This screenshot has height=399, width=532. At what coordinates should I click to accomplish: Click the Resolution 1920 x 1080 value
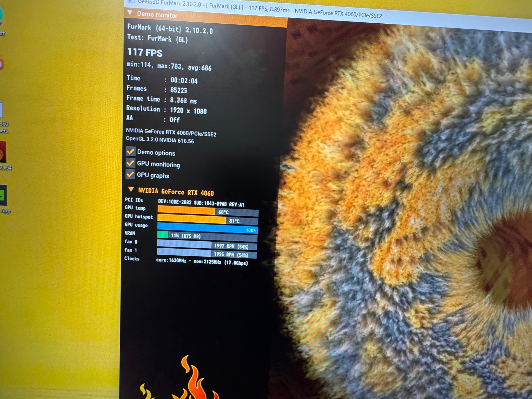188,111
